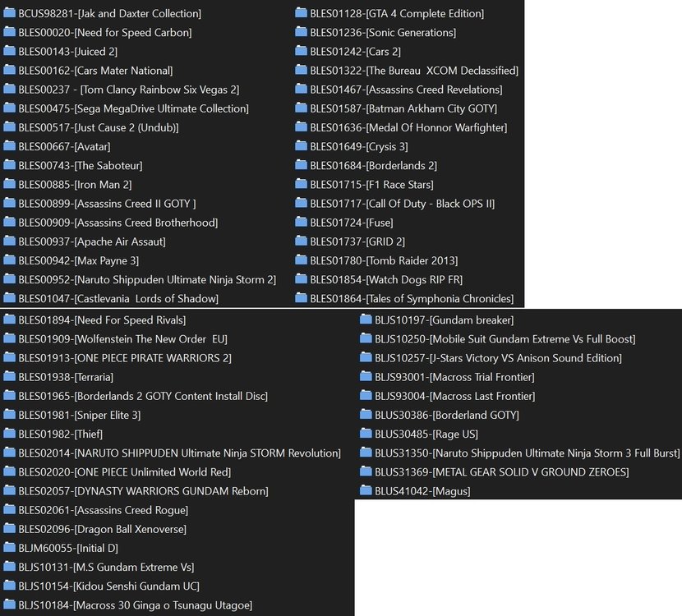
Task: Click the "BLES02096-[Dragon Ball Xenoverse]" name
Action: coord(102,530)
